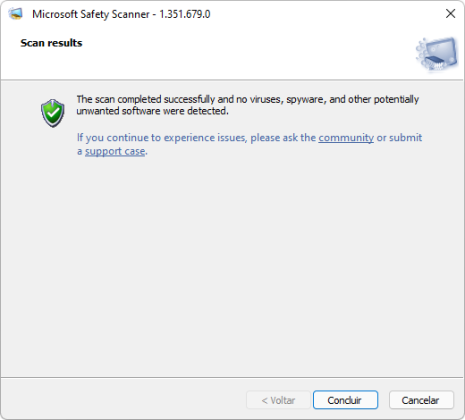Click the green shield checkmark icon
Screen dimensions: 465x420
(x=53, y=113)
